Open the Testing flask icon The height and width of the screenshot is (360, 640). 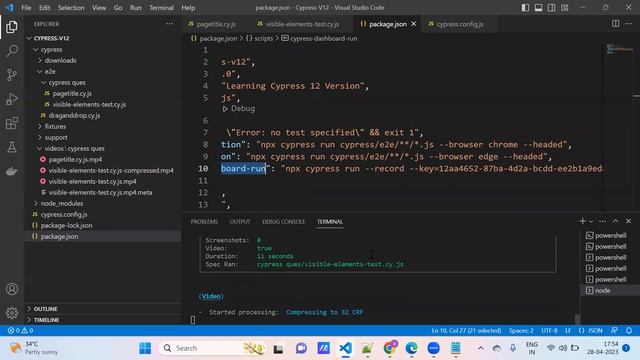(12, 147)
